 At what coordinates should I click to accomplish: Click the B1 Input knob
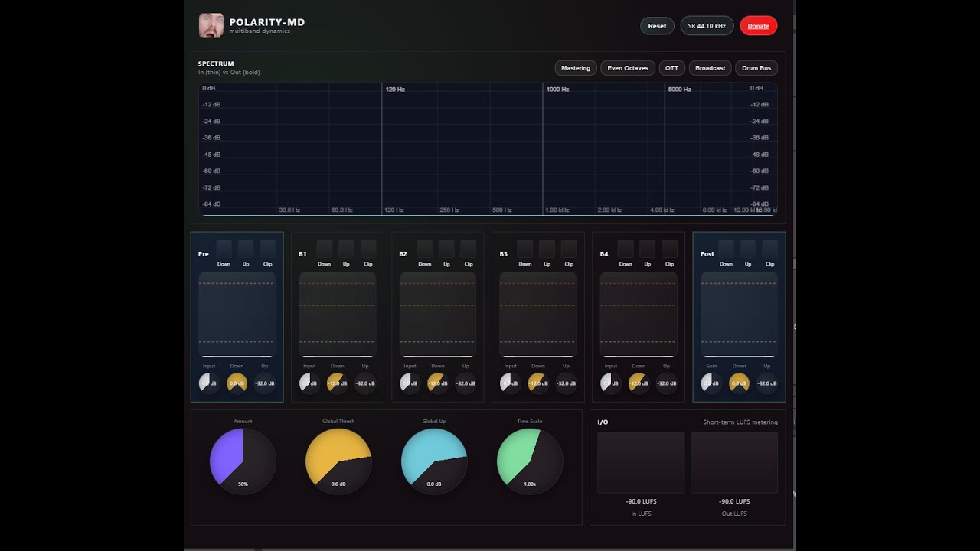[309, 383]
